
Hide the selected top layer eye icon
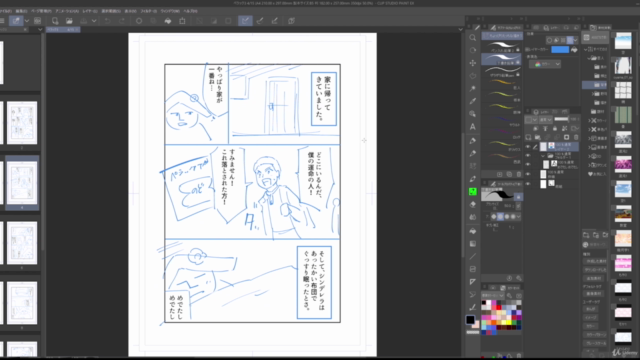coord(528,147)
